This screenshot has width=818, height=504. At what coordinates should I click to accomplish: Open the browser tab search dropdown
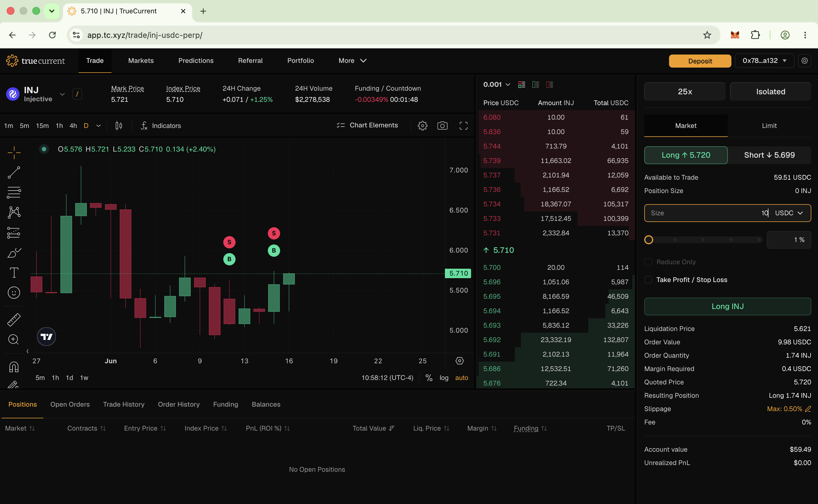(52, 11)
